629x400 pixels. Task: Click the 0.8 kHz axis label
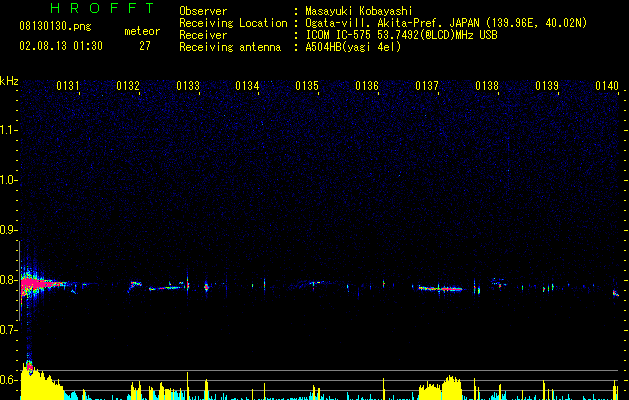point(9,280)
